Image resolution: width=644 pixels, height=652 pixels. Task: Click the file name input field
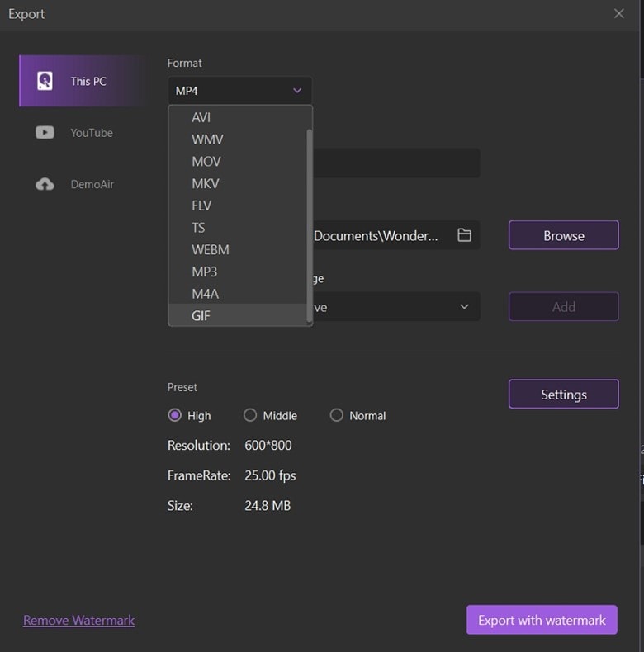point(396,163)
